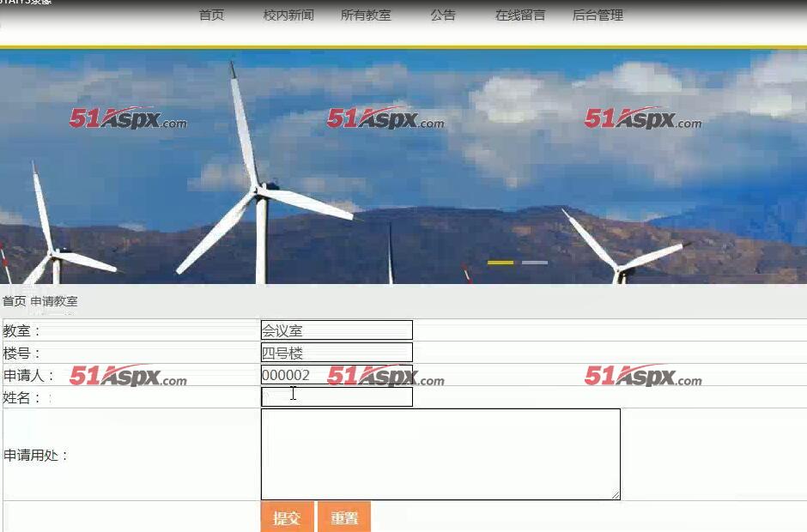Click the wind turbine banner image
Image resolution: width=807 pixels, height=532 pixels.
point(403,166)
